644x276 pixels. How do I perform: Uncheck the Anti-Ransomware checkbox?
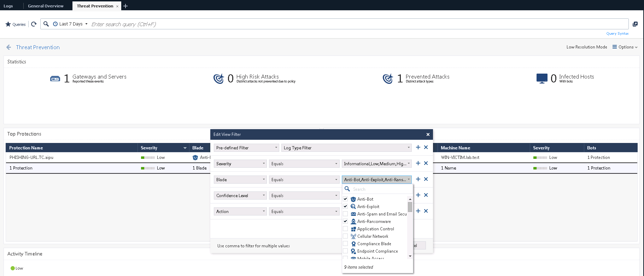tap(345, 221)
